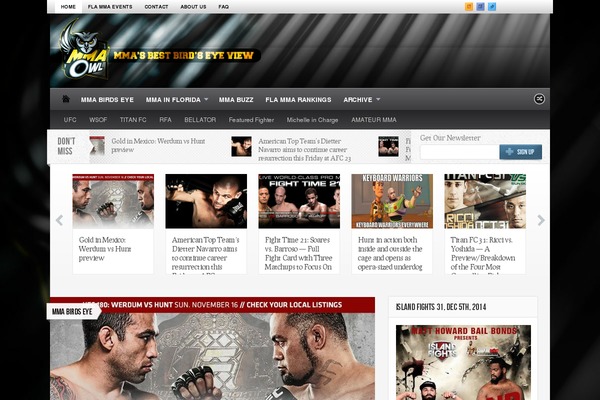Open FLA MMA Rankings navigation item

298,100
